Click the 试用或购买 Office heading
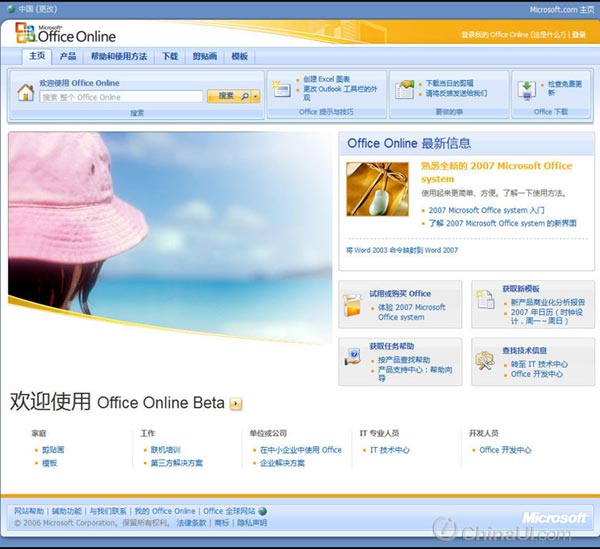The width and height of the screenshot is (600, 549). pyautogui.click(x=400, y=293)
